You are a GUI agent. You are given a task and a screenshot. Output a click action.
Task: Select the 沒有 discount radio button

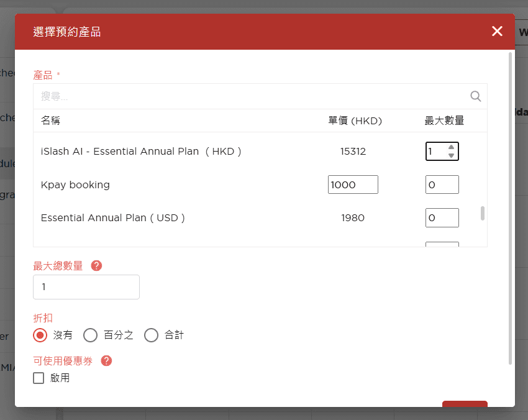pyautogui.click(x=40, y=335)
